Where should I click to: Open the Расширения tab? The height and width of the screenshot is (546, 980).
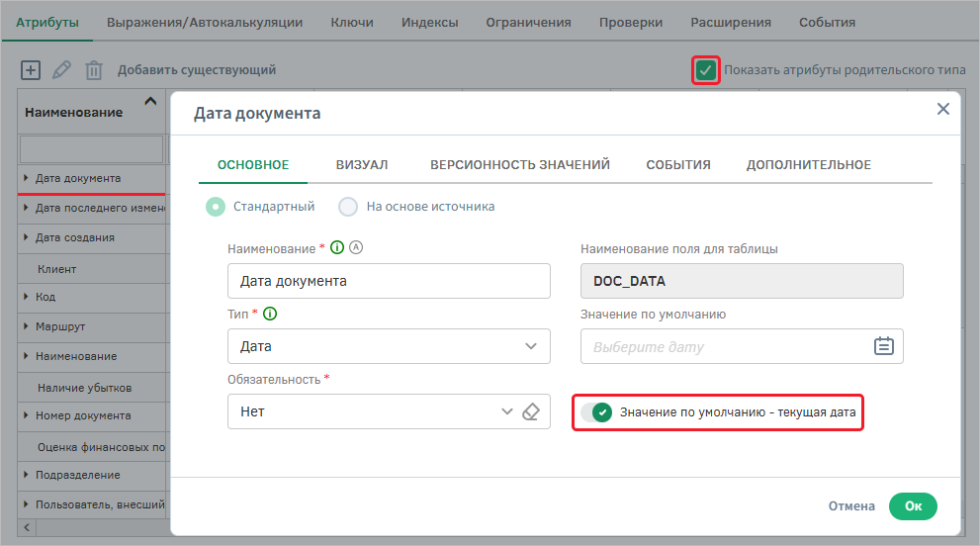731,23
